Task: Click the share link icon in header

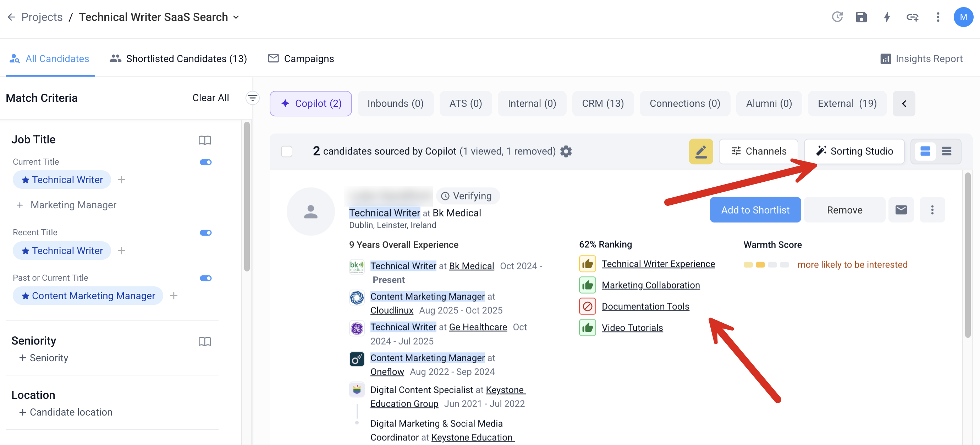Action: [x=912, y=17]
